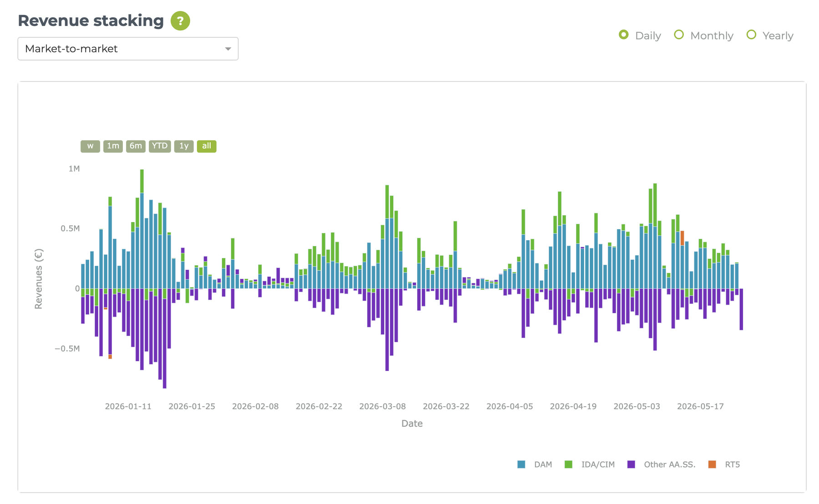Toggle the RT5 orange legend swatch
Viewport: 819px width, 504px height.
click(x=712, y=464)
